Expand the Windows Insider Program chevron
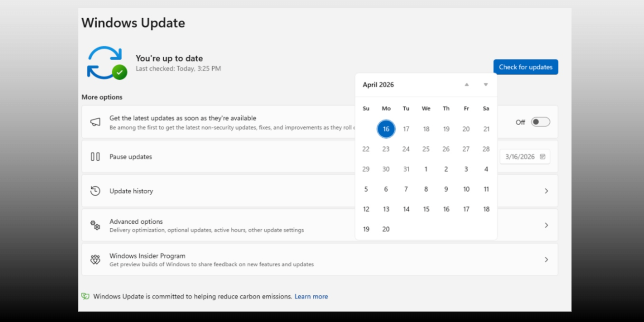 (546, 260)
